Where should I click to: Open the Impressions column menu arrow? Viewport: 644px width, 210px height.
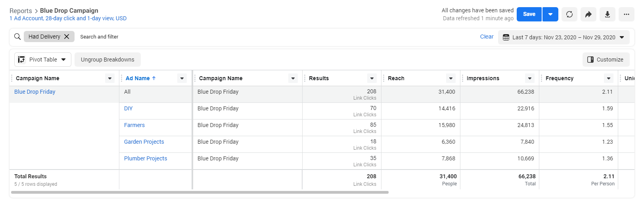530,78
